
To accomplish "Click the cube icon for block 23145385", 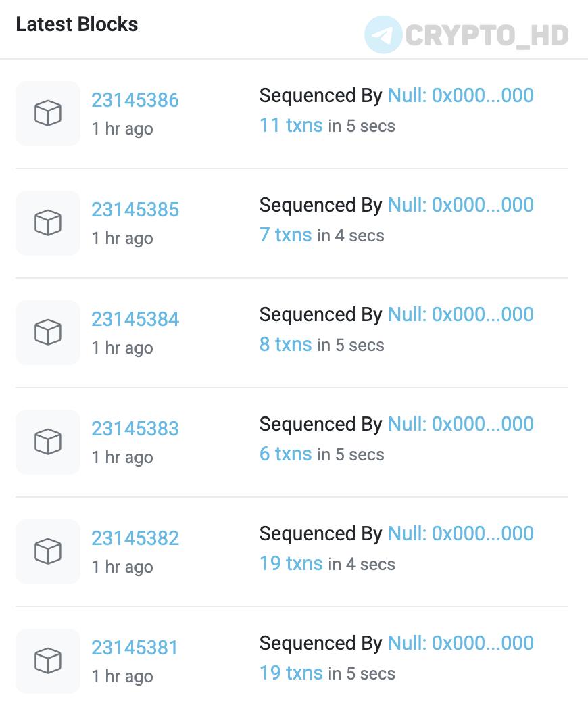I will tap(48, 222).
